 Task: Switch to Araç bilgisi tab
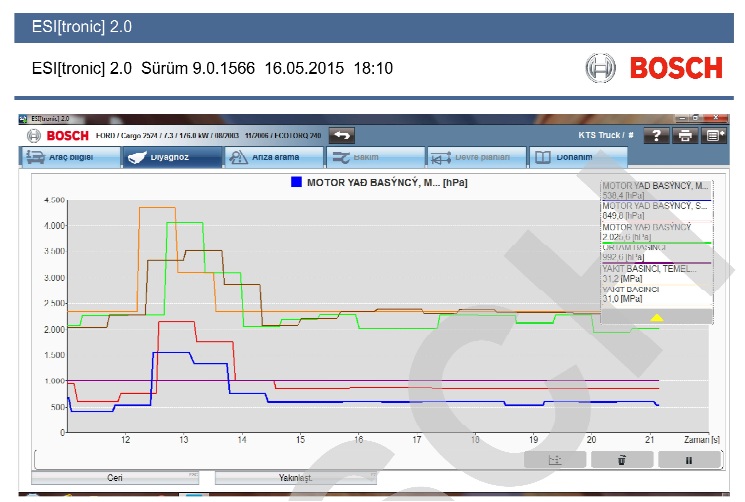[70, 157]
